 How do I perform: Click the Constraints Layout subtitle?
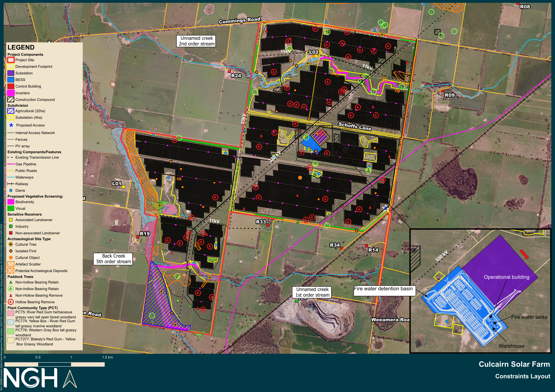[x=523, y=376]
